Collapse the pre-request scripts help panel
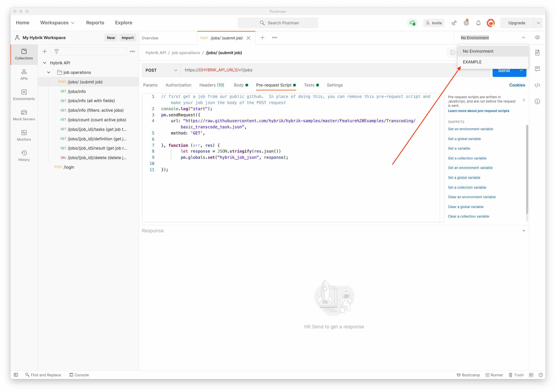This screenshot has width=556, height=392. [x=524, y=100]
